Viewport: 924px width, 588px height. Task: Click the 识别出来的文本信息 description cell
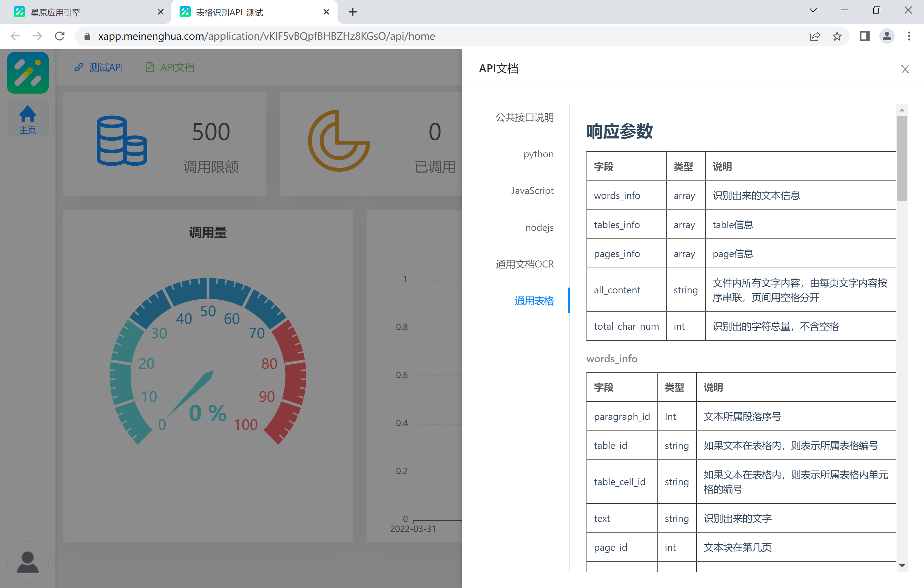point(800,195)
